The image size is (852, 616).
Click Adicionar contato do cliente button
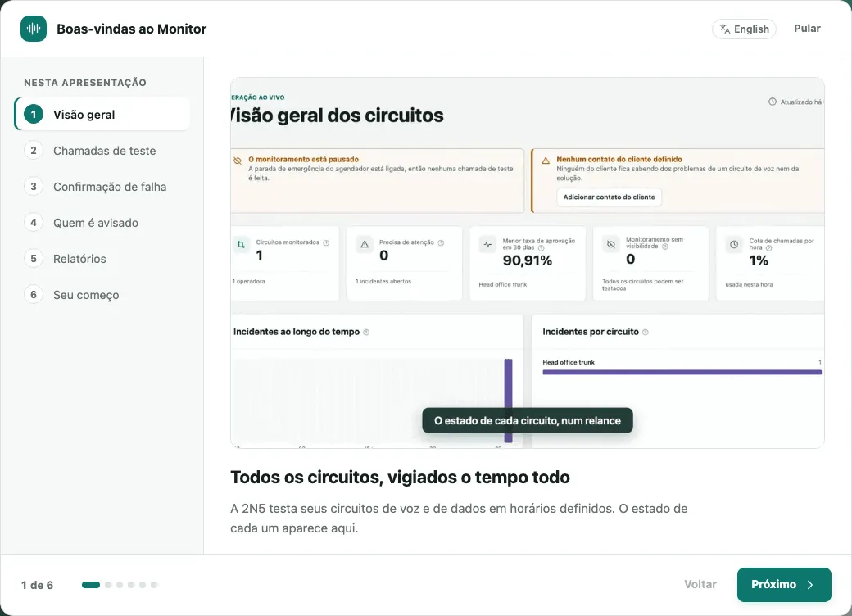point(609,197)
